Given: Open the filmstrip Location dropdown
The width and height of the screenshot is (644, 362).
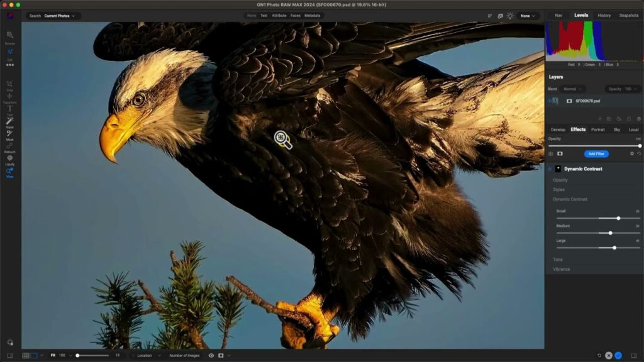Looking at the screenshot, I should (146, 355).
